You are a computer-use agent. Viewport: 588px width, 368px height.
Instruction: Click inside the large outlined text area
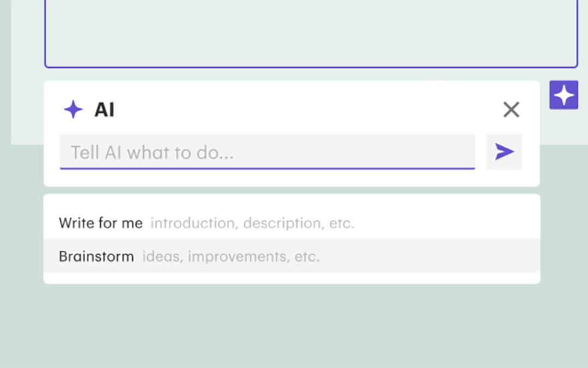(310, 33)
